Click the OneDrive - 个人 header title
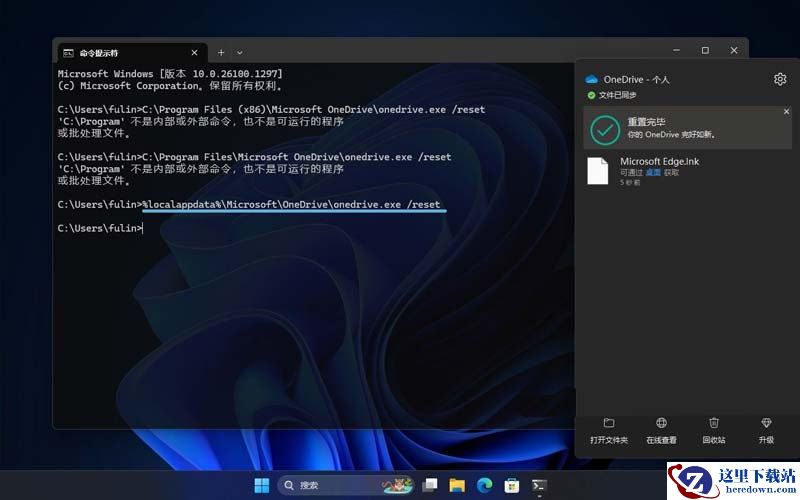This screenshot has width=800, height=500. tap(636, 80)
